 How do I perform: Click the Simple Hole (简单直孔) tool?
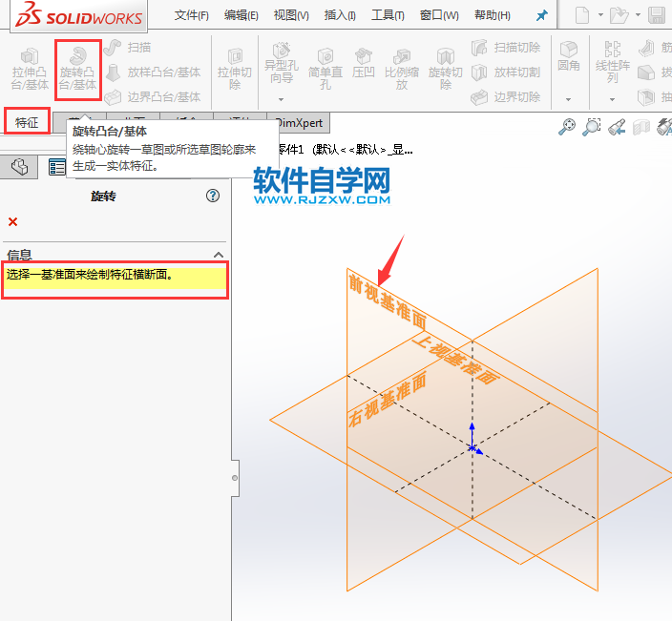click(325, 70)
